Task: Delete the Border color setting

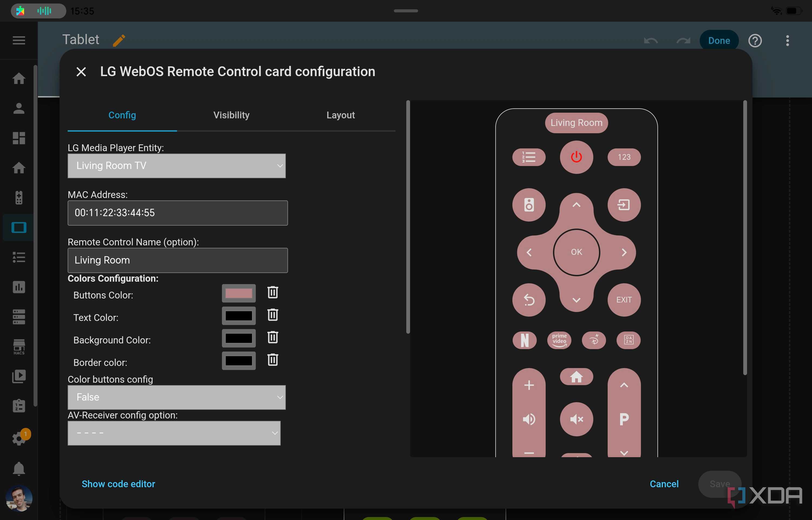Action: pos(273,360)
